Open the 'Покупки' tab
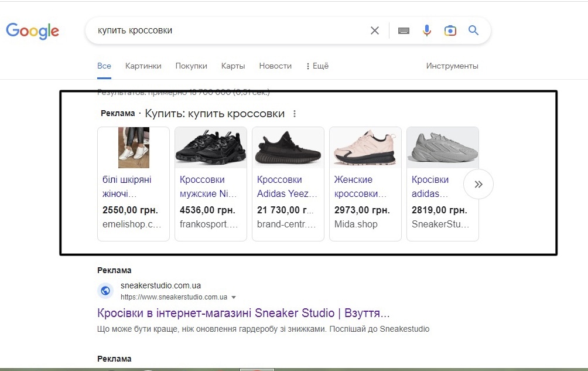The height and width of the screenshot is (371, 588). pyautogui.click(x=192, y=66)
